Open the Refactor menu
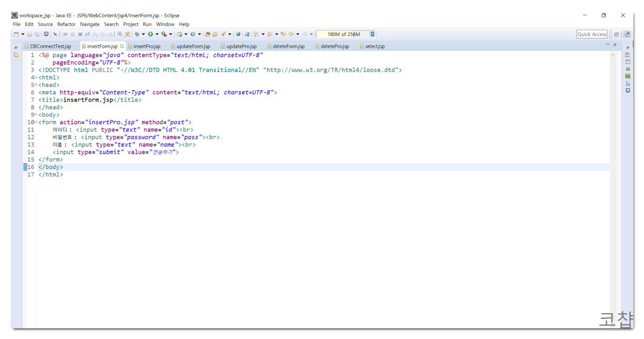This screenshot has height=339, width=644. (66, 24)
